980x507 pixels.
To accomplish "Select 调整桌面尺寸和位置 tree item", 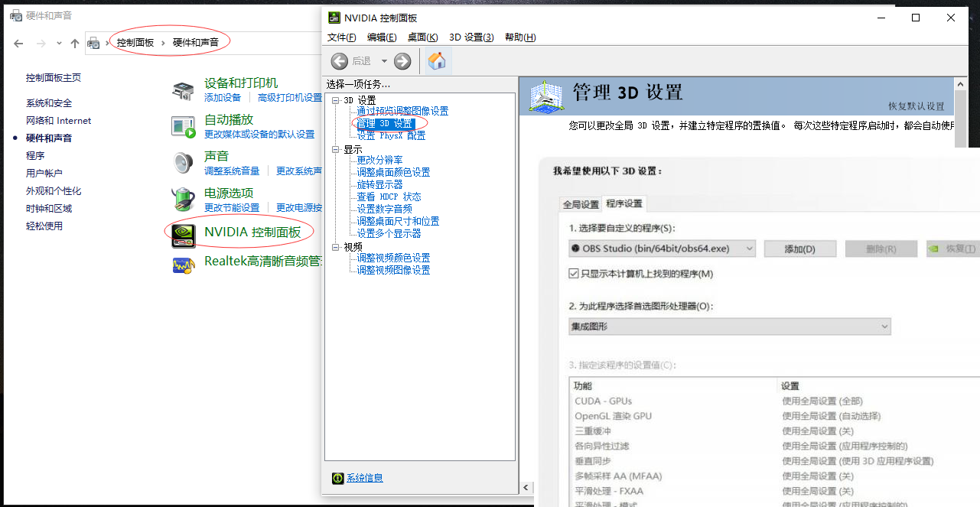I will coord(398,222).
